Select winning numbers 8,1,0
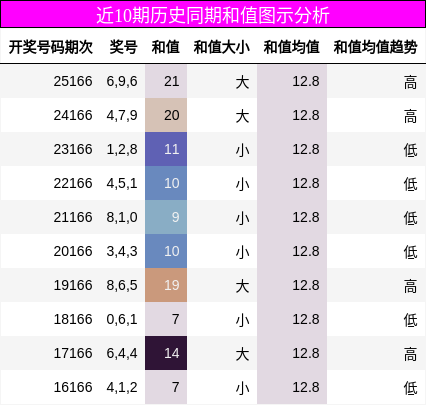The image size is (426, 405). (x=122, y=218)
